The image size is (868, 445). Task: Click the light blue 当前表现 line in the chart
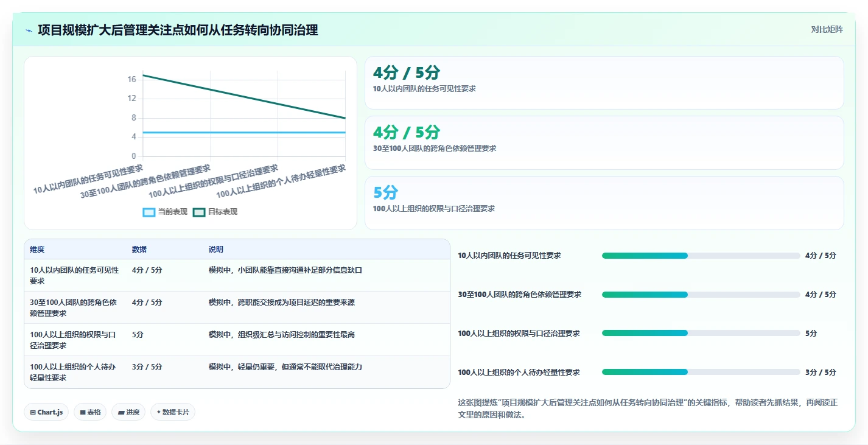244,132
